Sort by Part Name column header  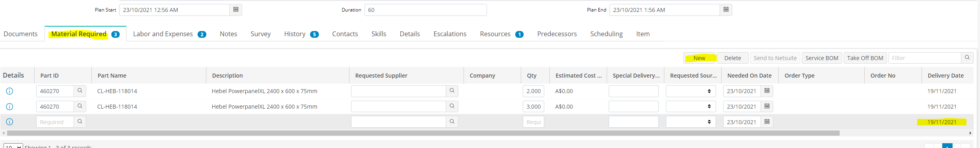coord(112,75)
